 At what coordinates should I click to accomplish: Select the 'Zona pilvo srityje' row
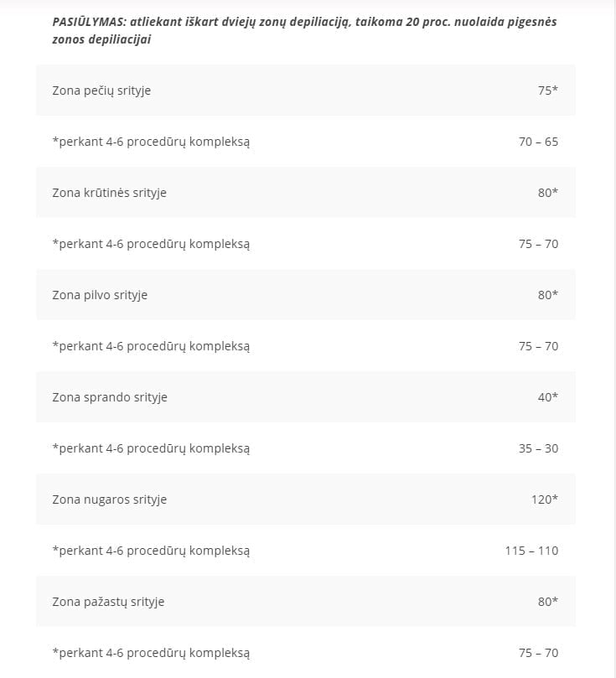[306, 295]
